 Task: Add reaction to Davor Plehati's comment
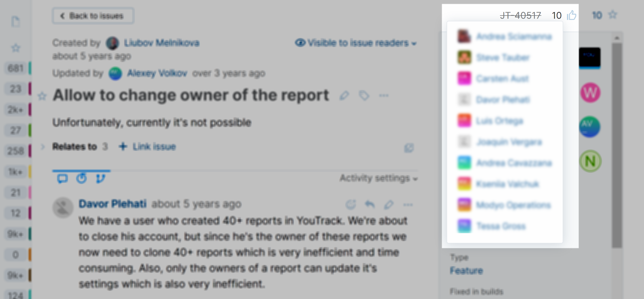(x=351, y=204)
